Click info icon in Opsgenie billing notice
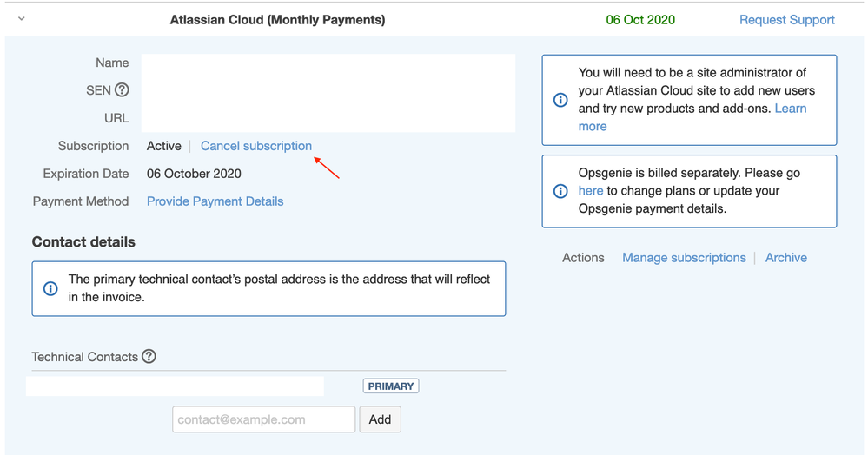 560,191
